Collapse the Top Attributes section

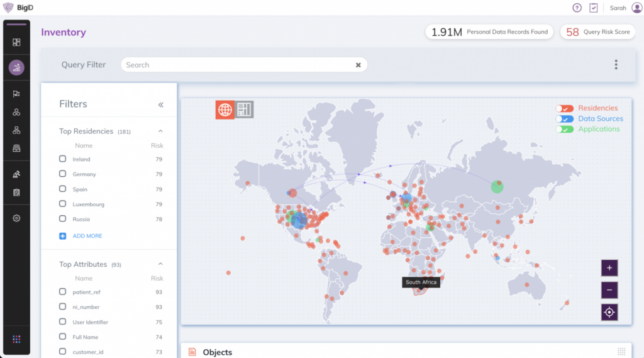tap(160, 264)
